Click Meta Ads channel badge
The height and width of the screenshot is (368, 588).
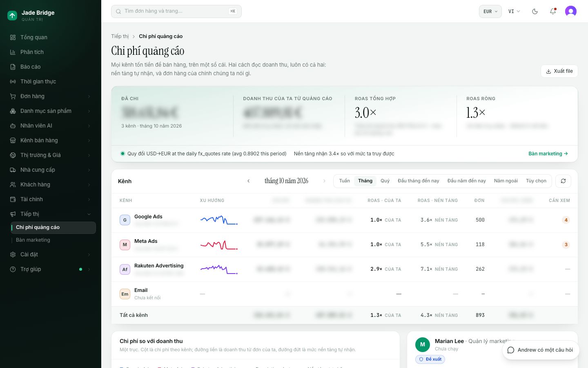click(x=125, y=245)
